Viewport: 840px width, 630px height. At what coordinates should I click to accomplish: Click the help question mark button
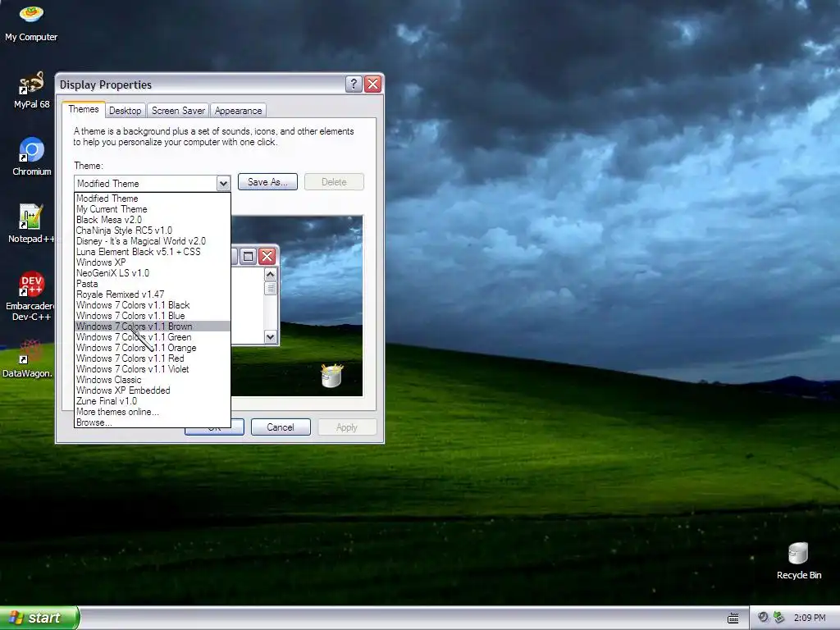click(x=354, y=84)
